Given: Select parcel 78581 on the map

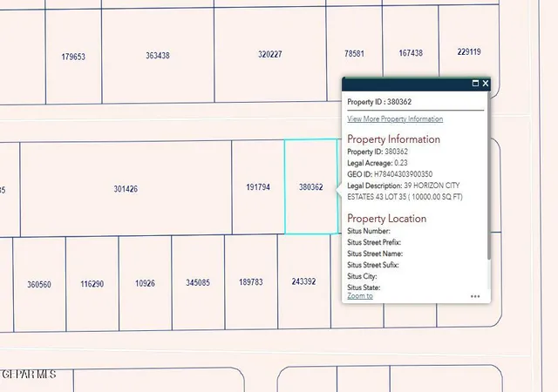Looking at the screenshot, I should pyautogui.click(x=354, y=53).
